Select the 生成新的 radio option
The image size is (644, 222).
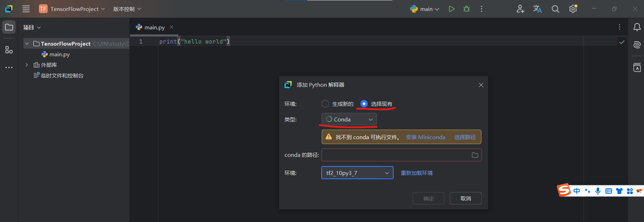click(337, 104)
